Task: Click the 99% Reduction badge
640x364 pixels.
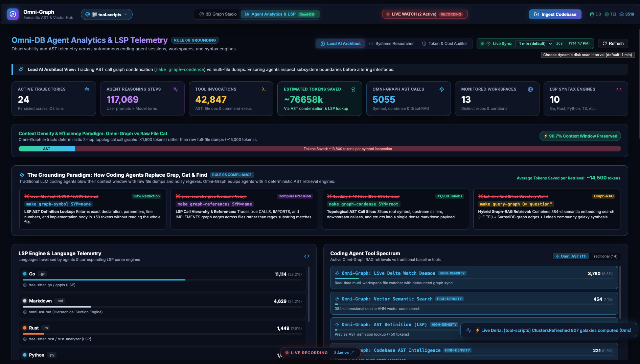Action: point(146,196)
